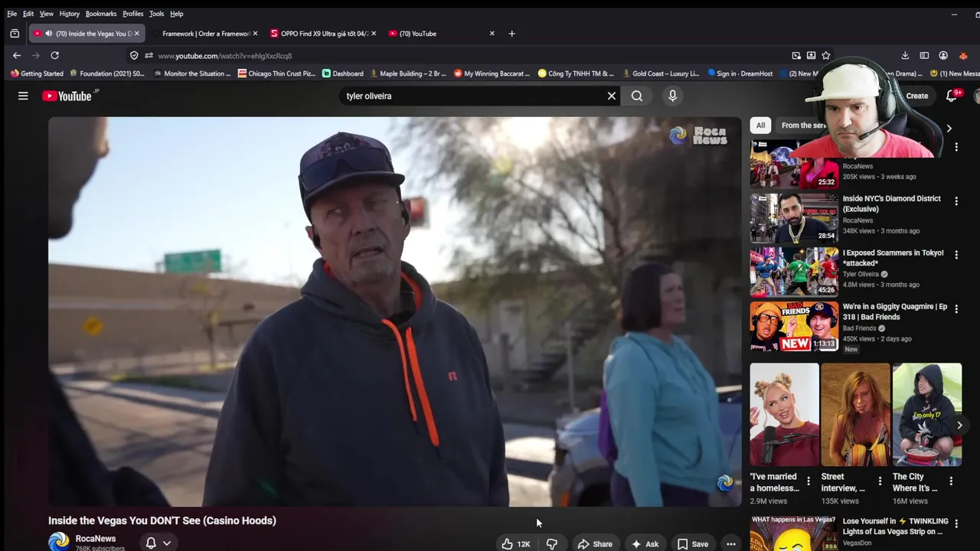Open the YouTube guide hamburger menu

tap(23, 96)
